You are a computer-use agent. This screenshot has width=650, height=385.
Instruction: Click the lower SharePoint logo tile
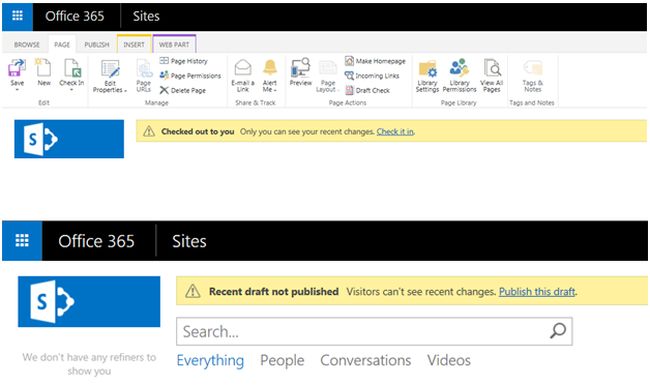coord(89,301)
